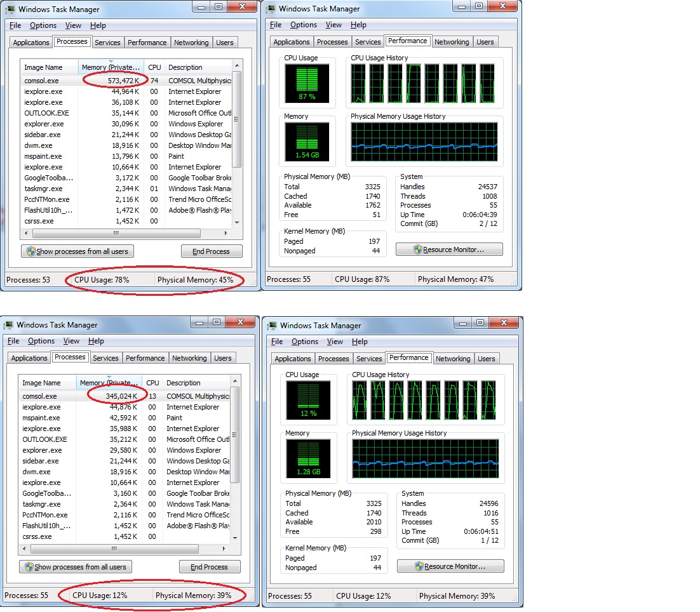
Task: Click left arrow of bottom-left horizontal scrollbar
Action: [x=24, y=549]
